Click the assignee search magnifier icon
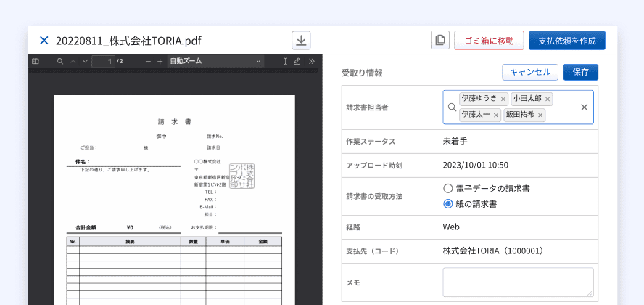Screen dimensions: 644x305 tap(452, 107)
